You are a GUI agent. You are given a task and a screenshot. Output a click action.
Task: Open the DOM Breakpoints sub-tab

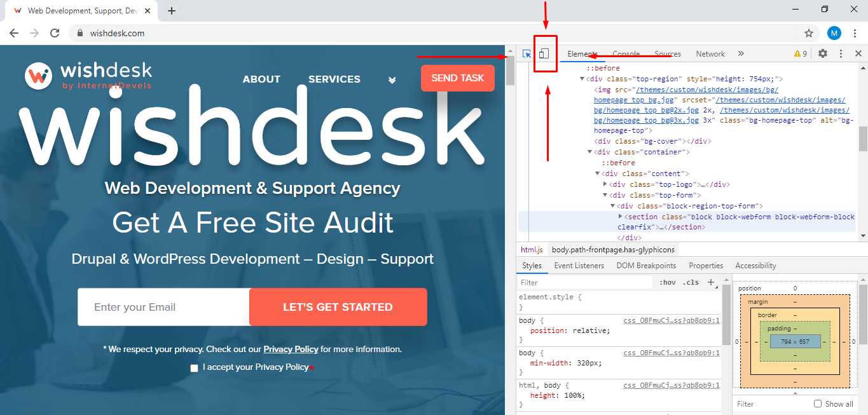pos(646,266)
